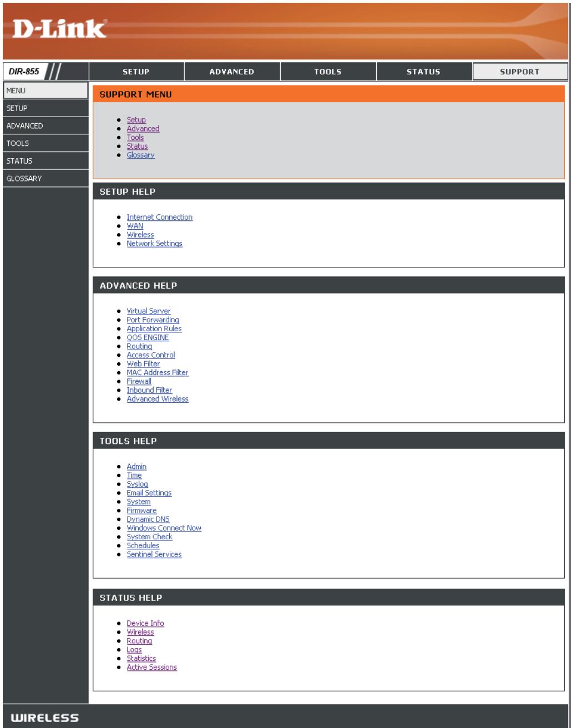
Task: Switch to the ADVANCED top tab
Action: tap(232, 72)
